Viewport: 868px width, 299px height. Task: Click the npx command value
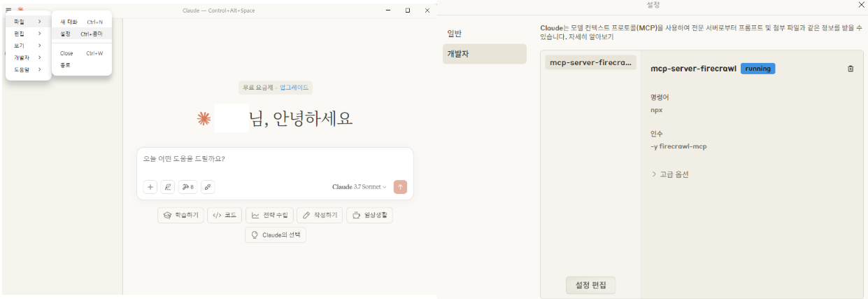coord(655,110)
